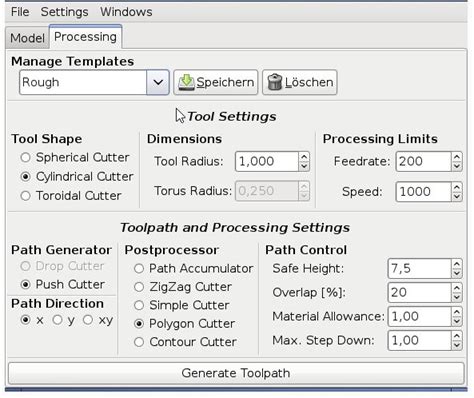Set path direction to y
Image resolution: width=474 pixels, height=398 pixels.
click(64, 320)
